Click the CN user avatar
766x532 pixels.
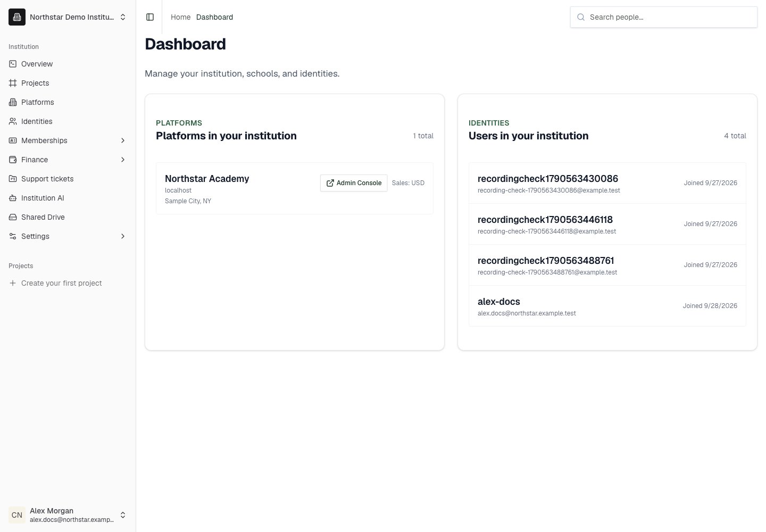click(x=17, y=515)
